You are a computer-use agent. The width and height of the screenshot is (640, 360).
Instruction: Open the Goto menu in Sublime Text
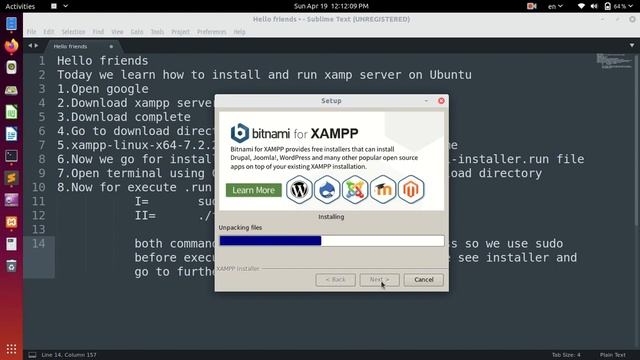[137, 32]
